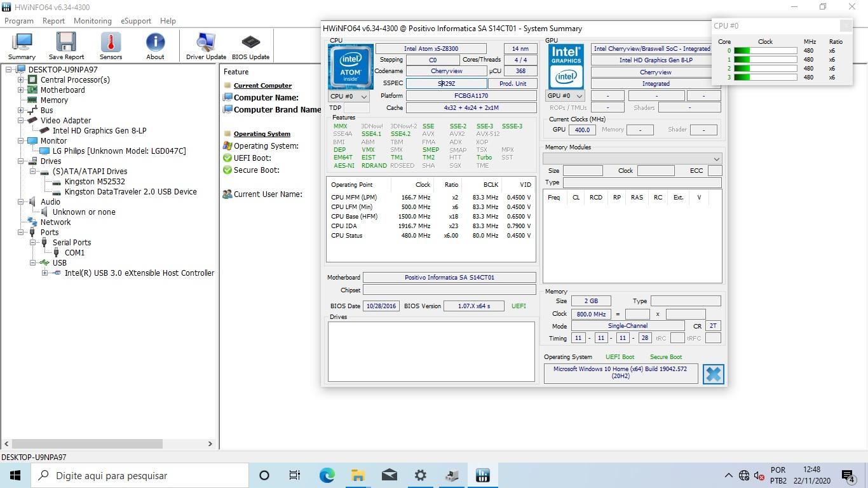
Task: Open the Program menu
Action: [x=19, y=20]
